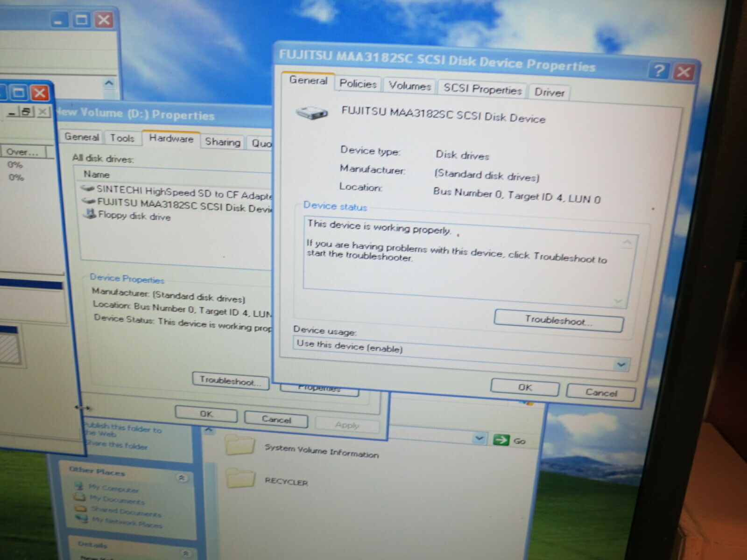Open the Device usage dropdown

(621, 364)
